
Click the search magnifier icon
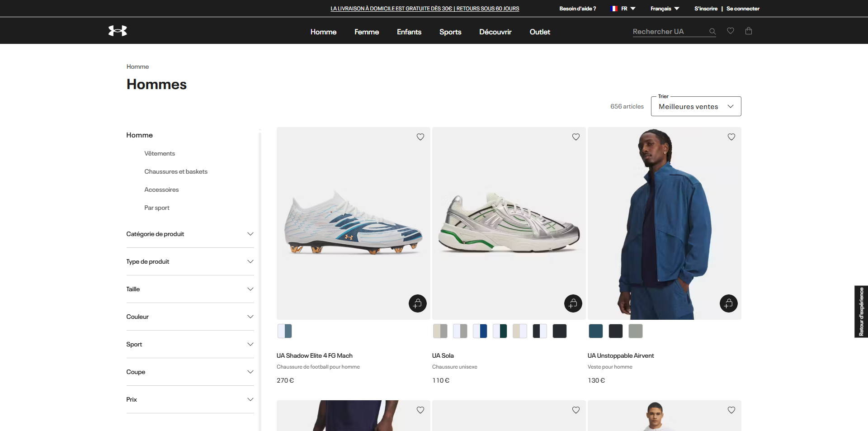pyautogui.click(x=712, y=32)
